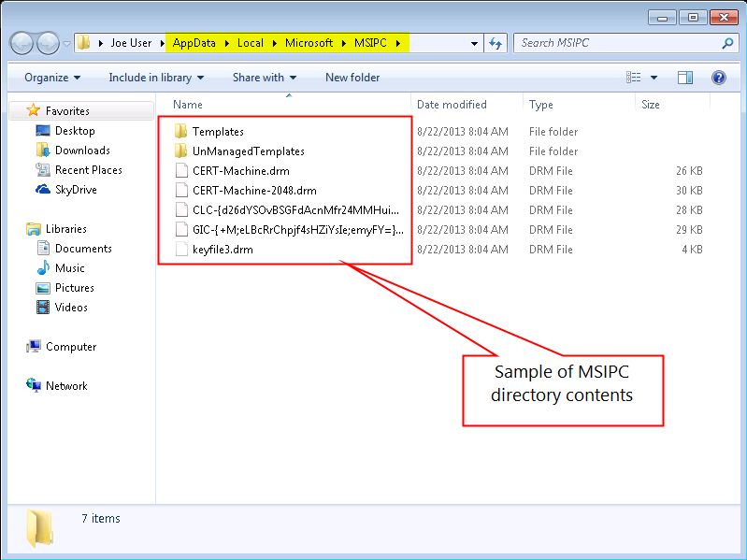Open the Organize menu
747x560 pixels.
[x=52, y=78]
